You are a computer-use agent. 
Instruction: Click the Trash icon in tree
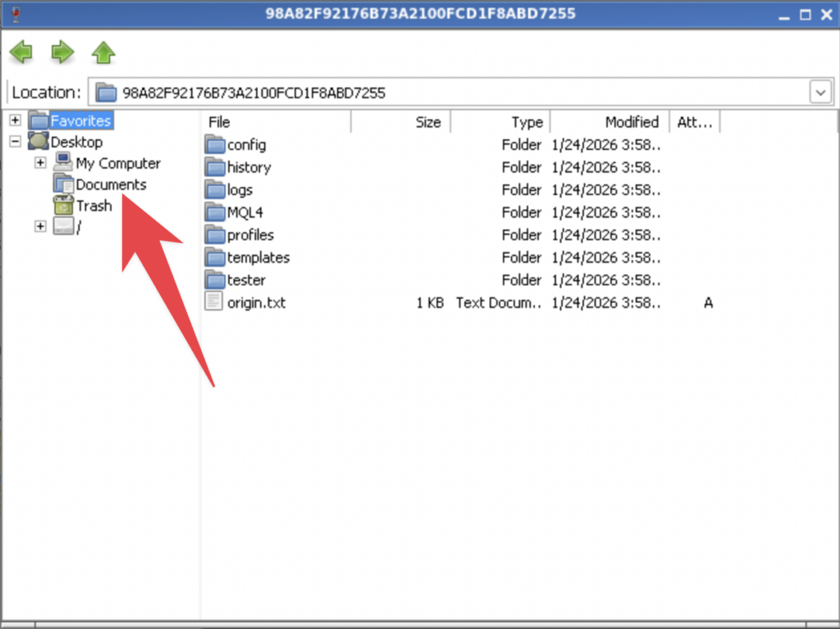click(x=64, y=206)
